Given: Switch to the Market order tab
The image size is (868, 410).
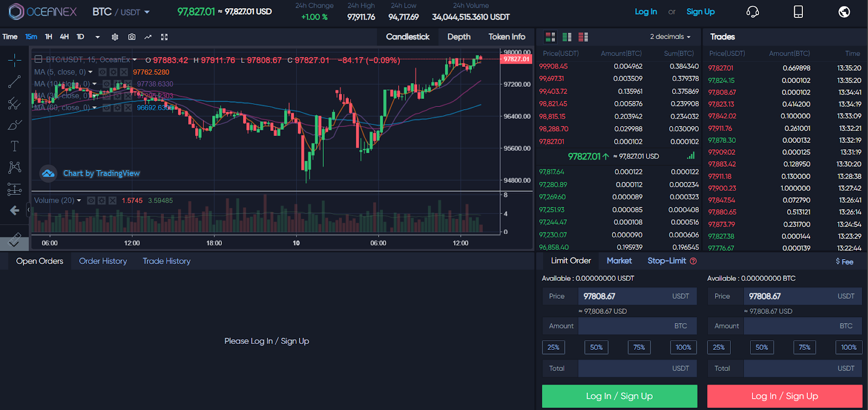Looking at the screenshot, I should point(619,261).
